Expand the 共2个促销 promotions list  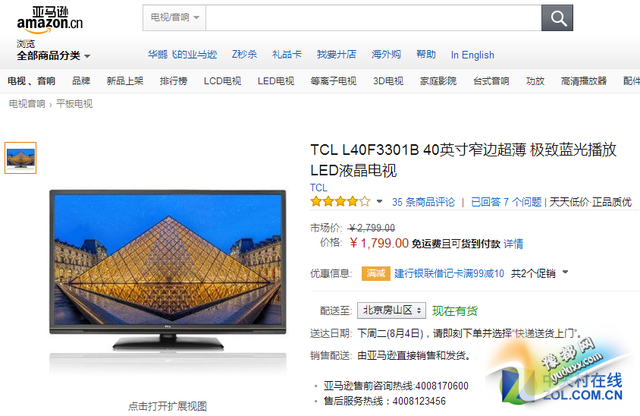[539, 273]
